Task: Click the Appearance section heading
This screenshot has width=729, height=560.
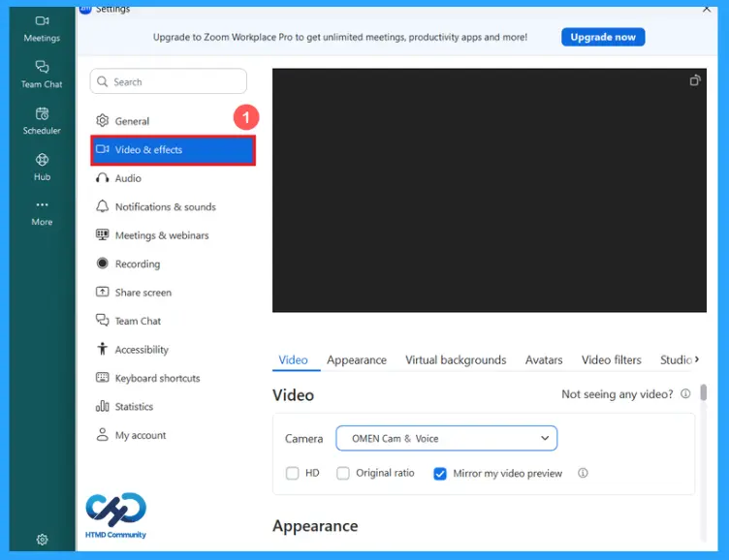Action: click(x=315, y=526)
